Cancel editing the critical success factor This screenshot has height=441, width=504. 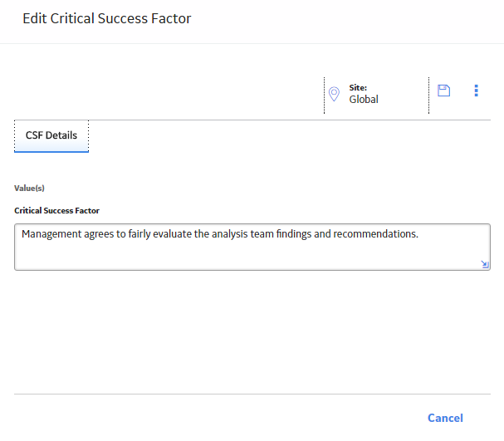pyautogui.click(x=445, y=418)
